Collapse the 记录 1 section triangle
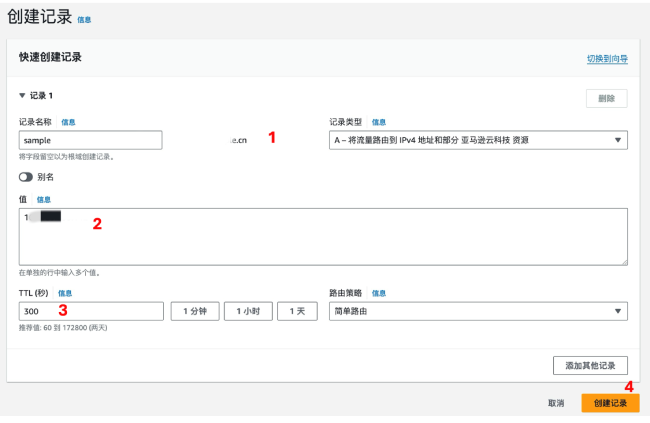This screenshot has height=423, width=650. pos(22,96)
